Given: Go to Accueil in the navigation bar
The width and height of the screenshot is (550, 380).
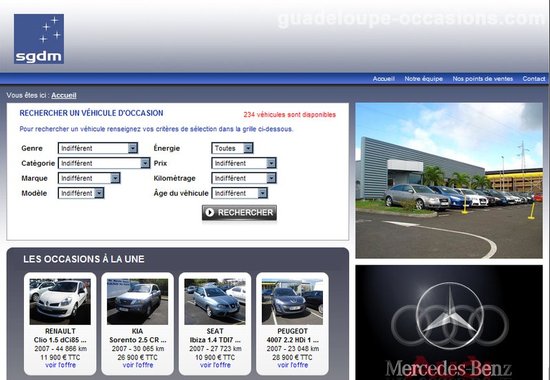Looking at the screenshot, I should tap(383, 79).
